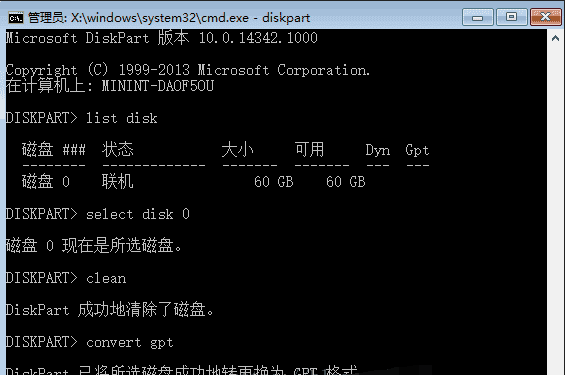Click the vertical scrollbar track

coord(555,211)
